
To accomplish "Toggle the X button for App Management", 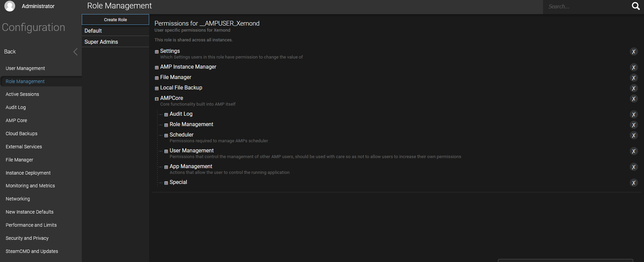I will tap(634, 167).
